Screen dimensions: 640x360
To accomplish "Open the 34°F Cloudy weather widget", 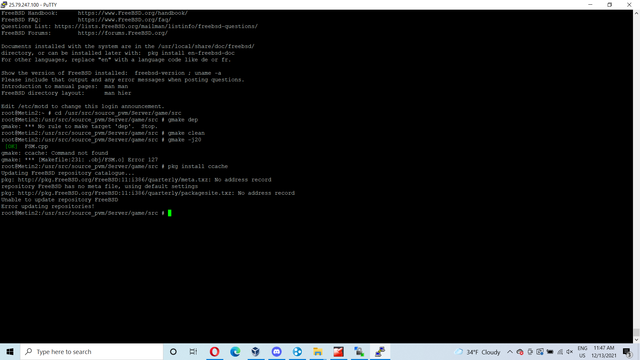I will tap(478, 352).
